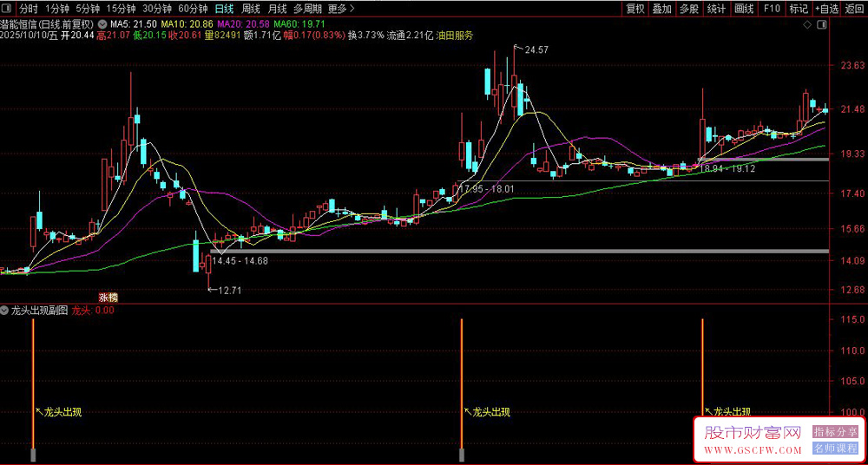
Task: Switch to 周线 weekly chart
Action: coord(251,9)
